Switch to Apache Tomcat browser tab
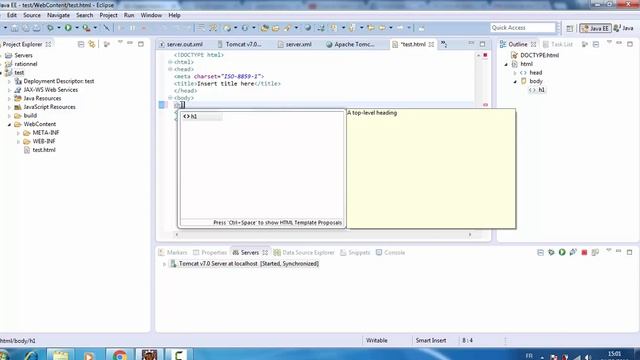The image size is (640, 360). coord(354,44)
